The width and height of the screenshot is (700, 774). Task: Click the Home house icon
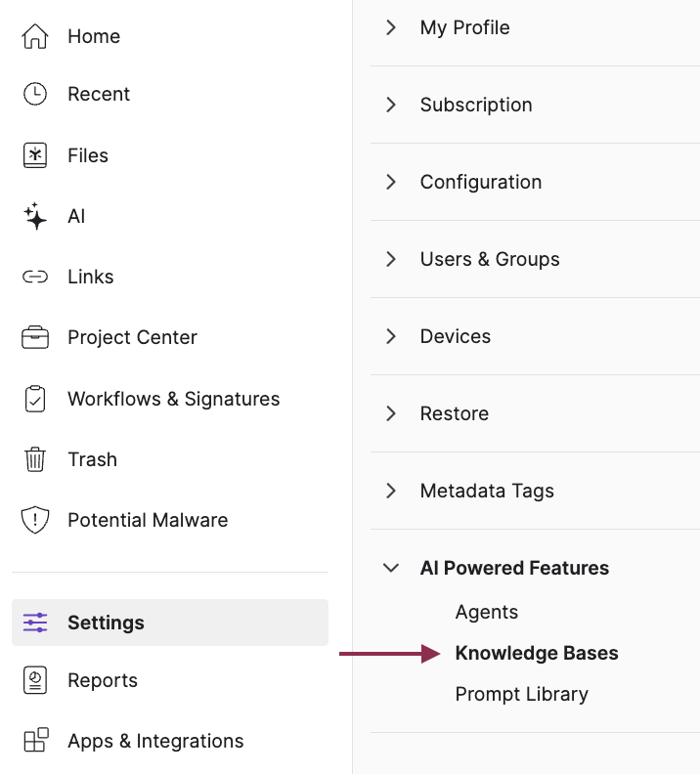(x=35, y=36)
